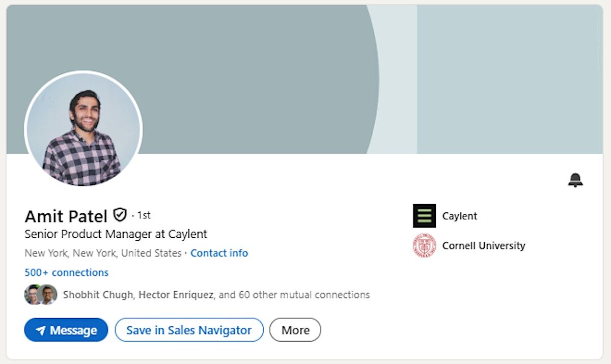The height and width of the screenshot is (364, 611).
Task: Click the Amit Patel name heading
Action: click(66, 216)
